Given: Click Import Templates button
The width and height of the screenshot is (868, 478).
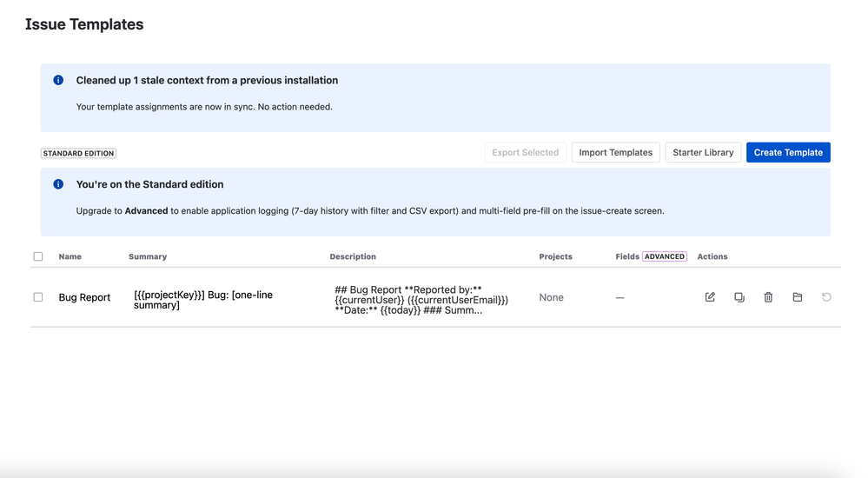Looking at the screenshot, I should coord(615,152).
